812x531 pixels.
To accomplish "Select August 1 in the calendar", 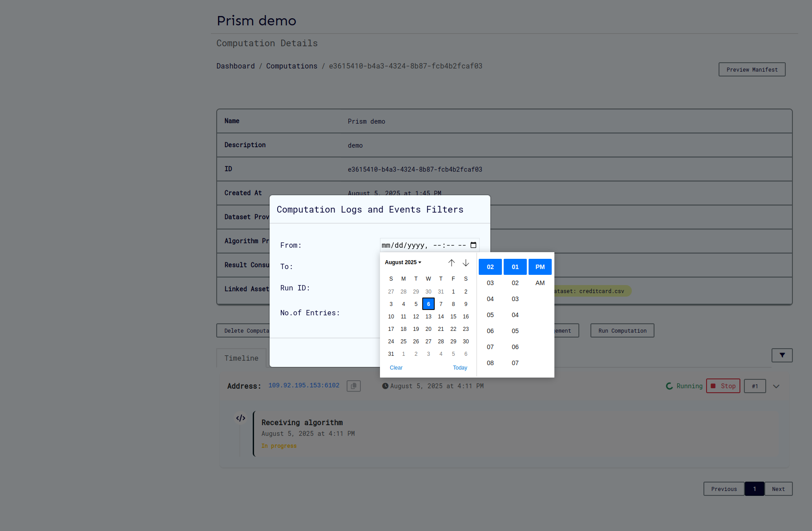I will [x=453, y=292].
